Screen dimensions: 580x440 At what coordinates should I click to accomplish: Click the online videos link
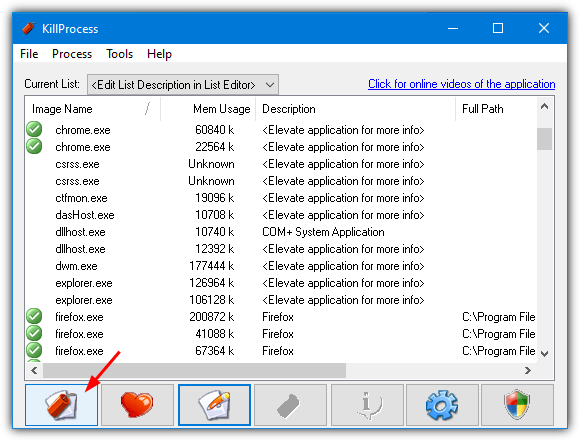point(461,84)
